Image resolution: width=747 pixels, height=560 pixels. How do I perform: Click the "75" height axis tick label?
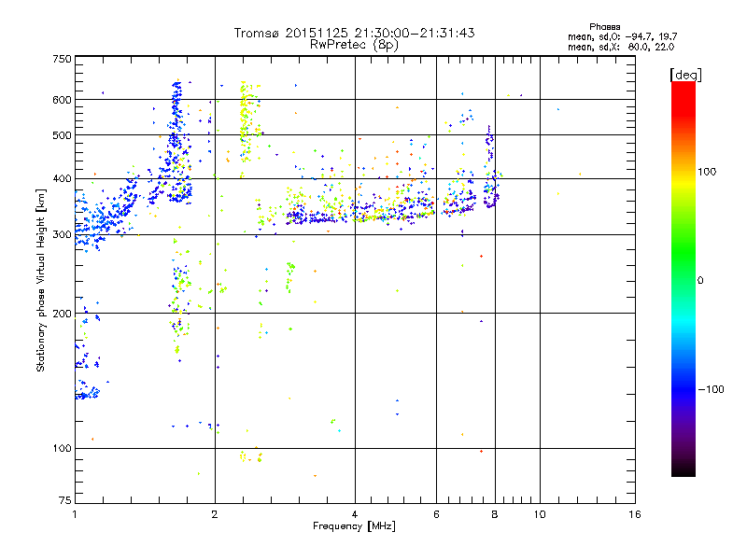click(x=65, y=500)
